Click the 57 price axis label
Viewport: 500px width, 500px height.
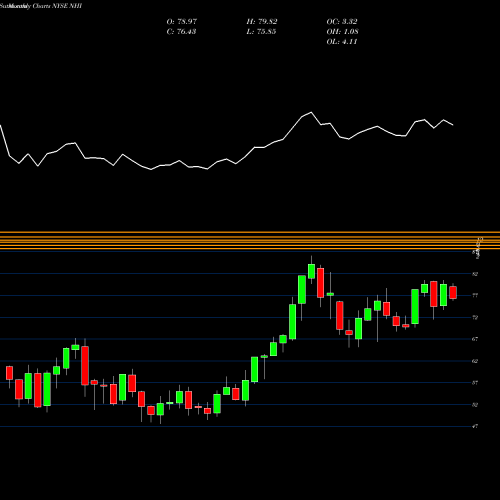click(x=475, y=383)
